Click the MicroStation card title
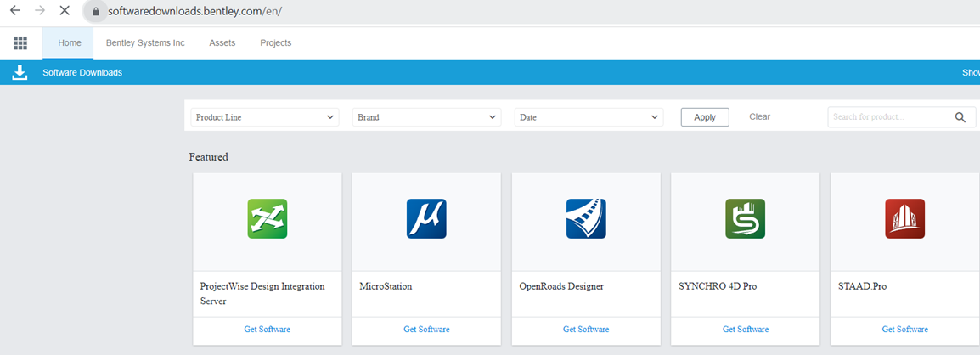 tap(386, 287)
